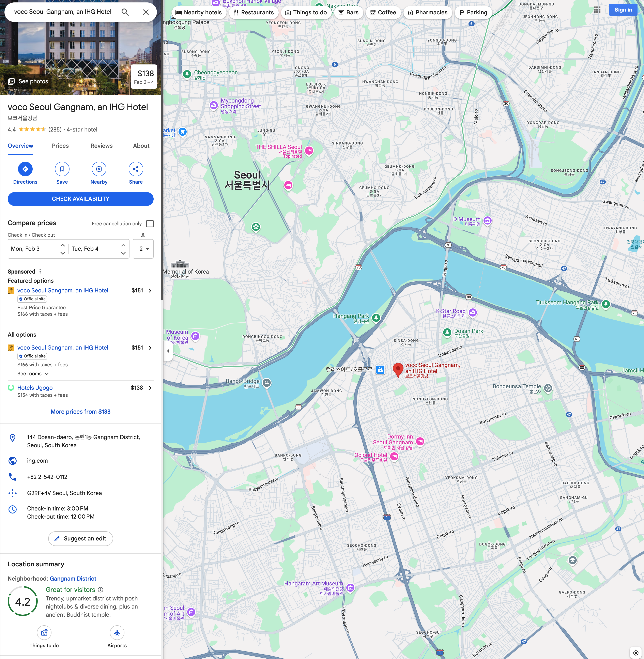Collapse the side panel arrow

pos(168,351)
